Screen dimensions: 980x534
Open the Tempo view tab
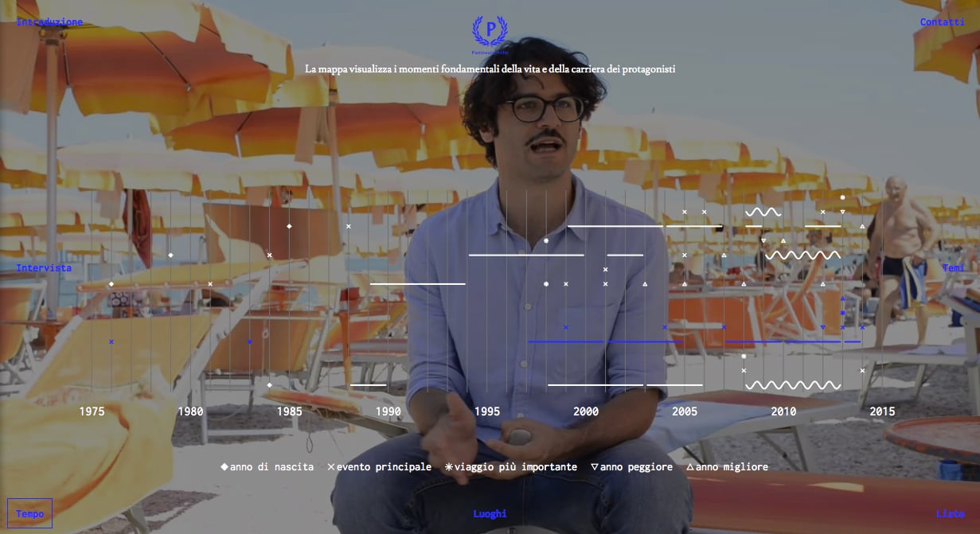(29, 513)
